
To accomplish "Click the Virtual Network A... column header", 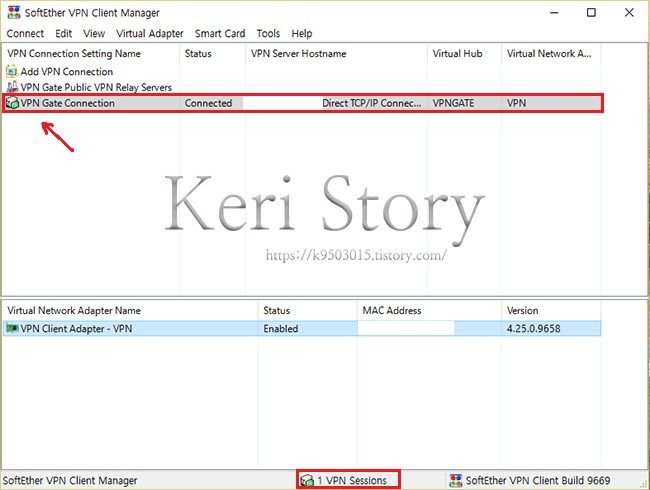I will pyautogui.click(x=551, y=53).
